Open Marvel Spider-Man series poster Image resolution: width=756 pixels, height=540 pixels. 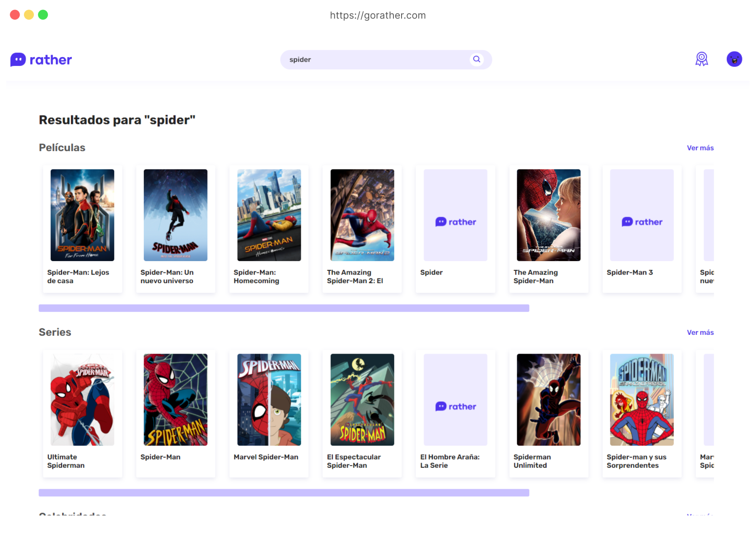tap(269, 400)
